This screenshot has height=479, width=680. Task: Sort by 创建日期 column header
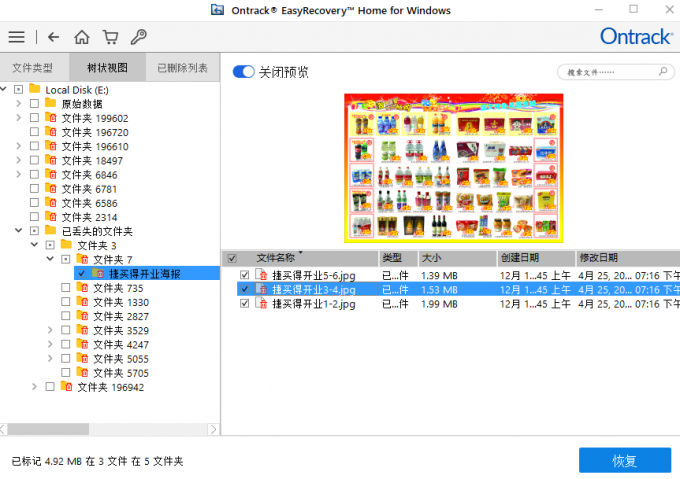(536, 258)
